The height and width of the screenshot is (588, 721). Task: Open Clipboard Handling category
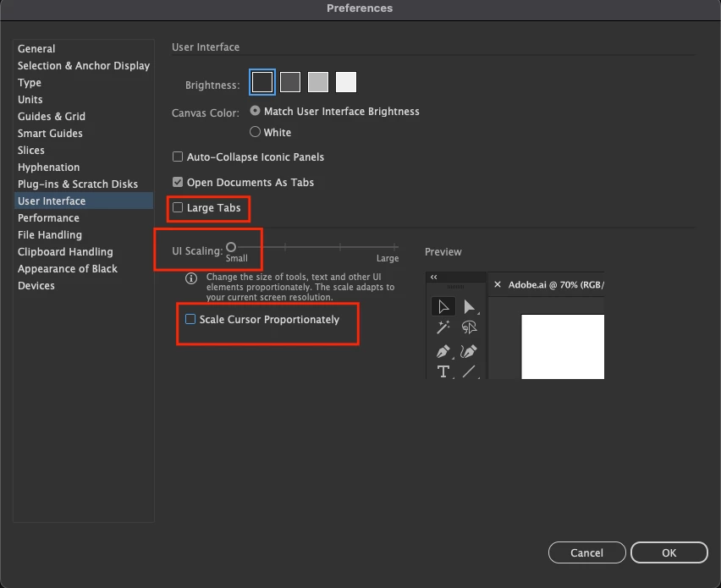pos(83,252)
